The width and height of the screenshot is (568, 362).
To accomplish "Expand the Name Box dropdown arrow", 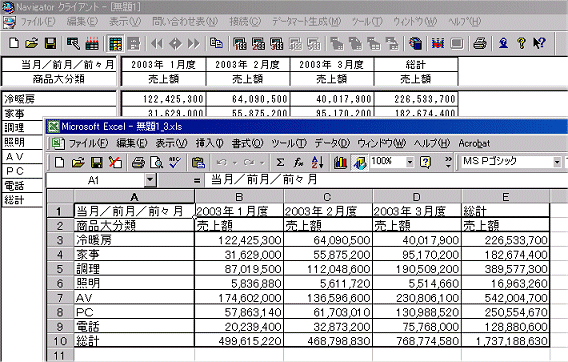I will click(x=150, y=180).
